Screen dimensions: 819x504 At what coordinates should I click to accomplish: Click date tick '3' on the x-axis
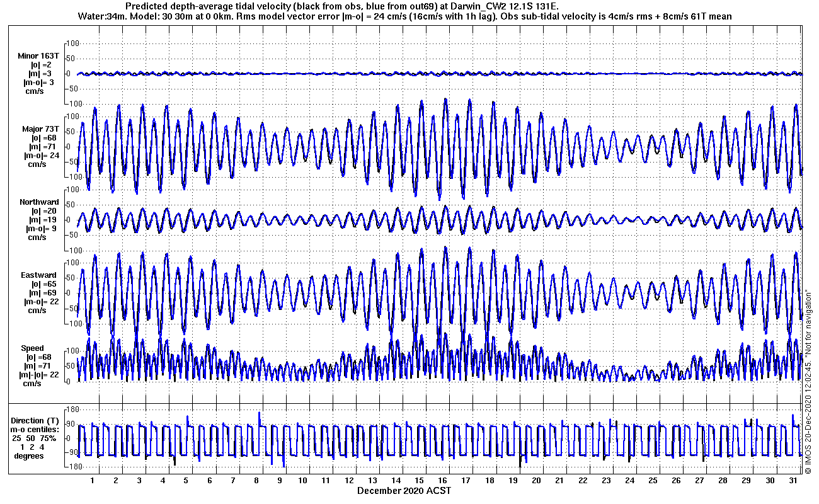pyautogui.click(x=139, y=481)
